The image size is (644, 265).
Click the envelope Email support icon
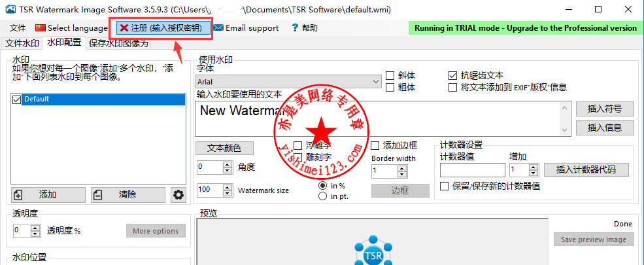point(218,28)
